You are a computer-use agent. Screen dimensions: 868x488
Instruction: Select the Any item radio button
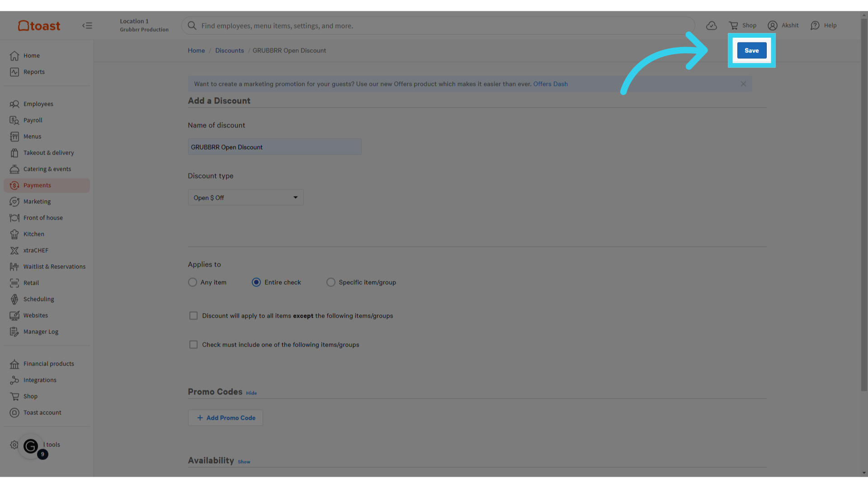193,282
